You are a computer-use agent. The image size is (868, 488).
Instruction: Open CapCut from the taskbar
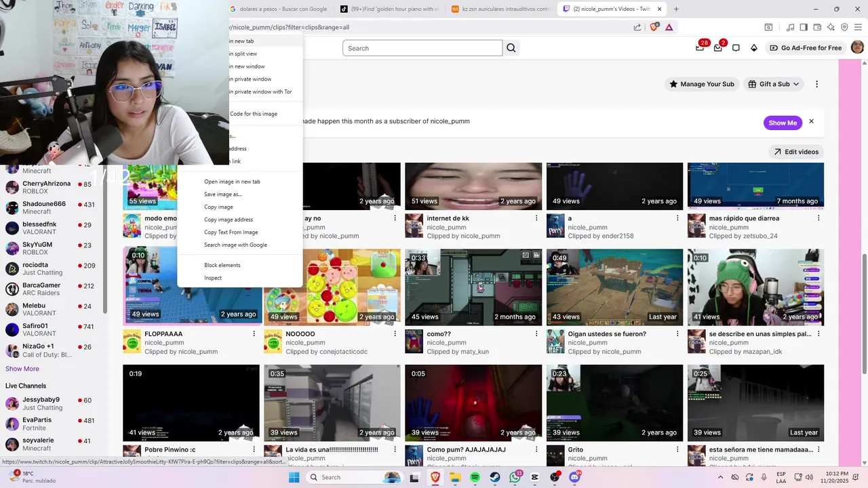click(535, 477)
